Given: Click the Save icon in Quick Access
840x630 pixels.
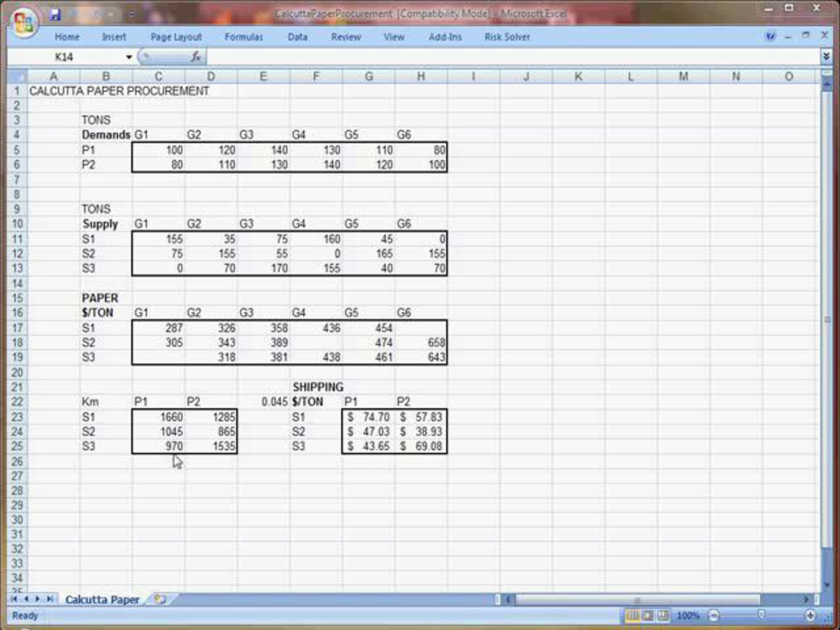Looking at the screenshot, I should (55, 15).
